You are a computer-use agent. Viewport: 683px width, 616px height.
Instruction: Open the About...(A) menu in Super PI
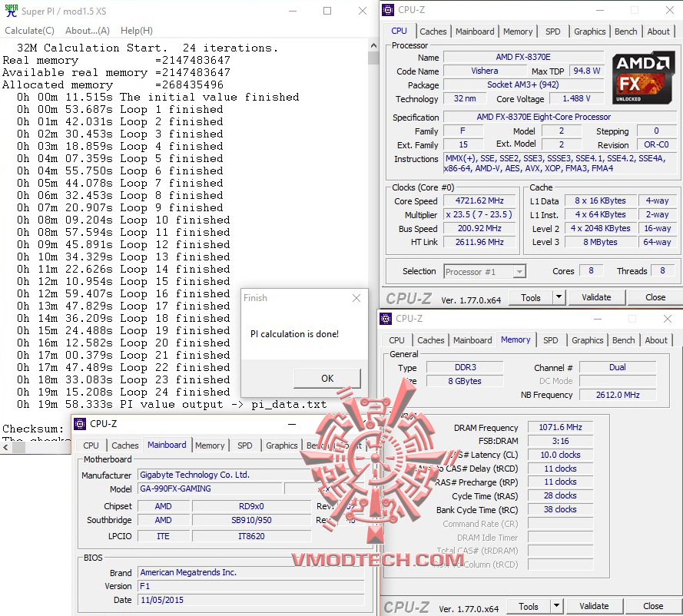pos(88,31)
